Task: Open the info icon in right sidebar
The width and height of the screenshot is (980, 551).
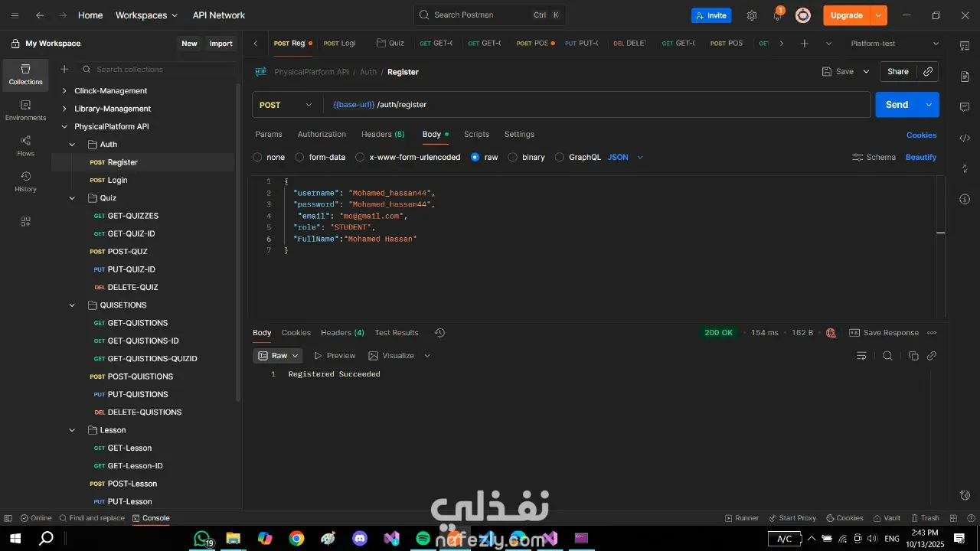Action: (x=965, y=199)
